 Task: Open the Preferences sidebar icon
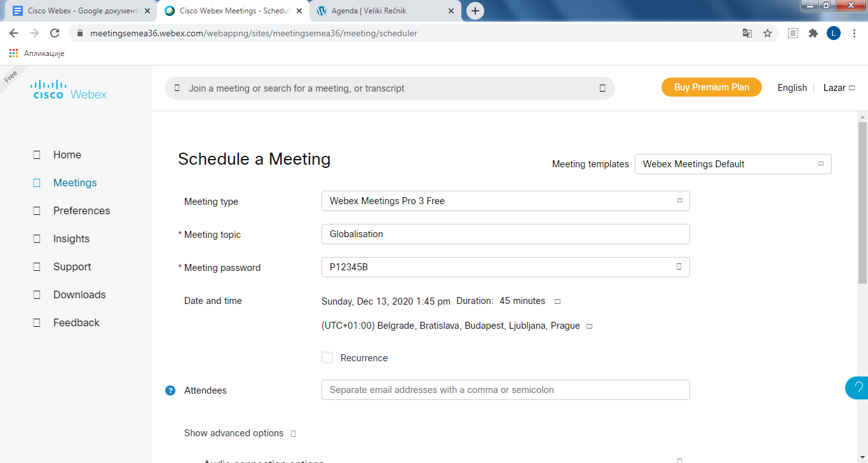click(x=36, y=211)
